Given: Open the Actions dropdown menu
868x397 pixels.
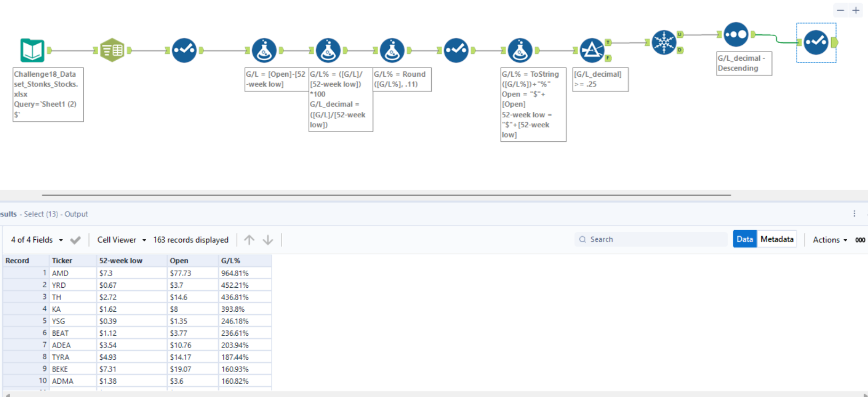Looking at the screenshot, I should [830, 240].
